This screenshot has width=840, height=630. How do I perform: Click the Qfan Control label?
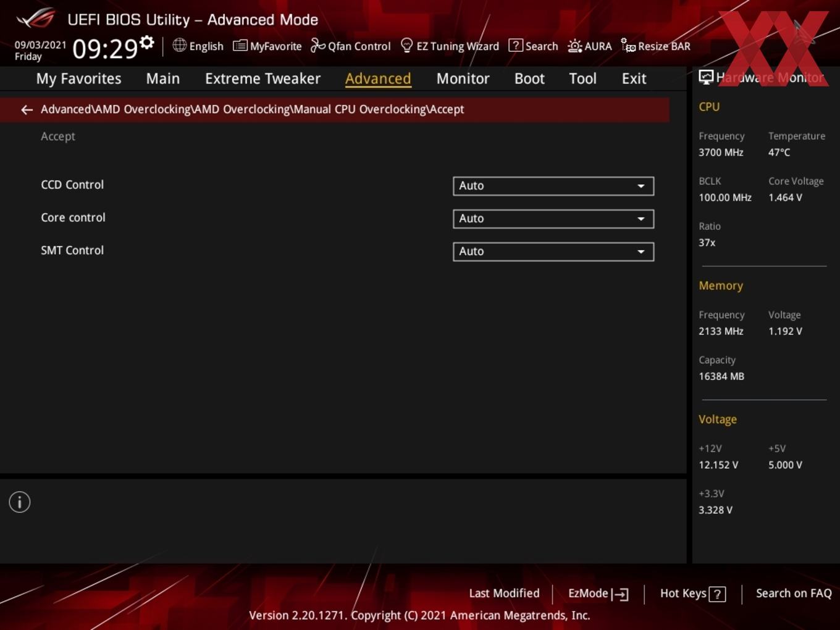tap(359, 46)
